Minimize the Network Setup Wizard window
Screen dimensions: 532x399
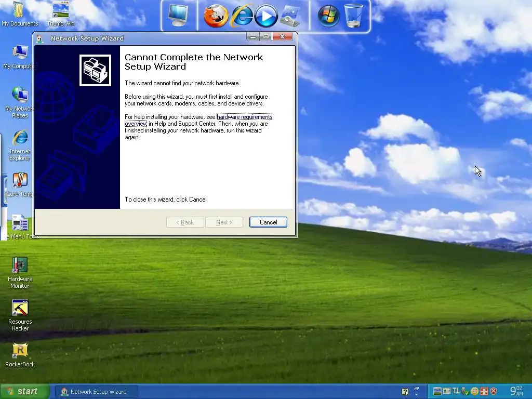tap(253, 36)
